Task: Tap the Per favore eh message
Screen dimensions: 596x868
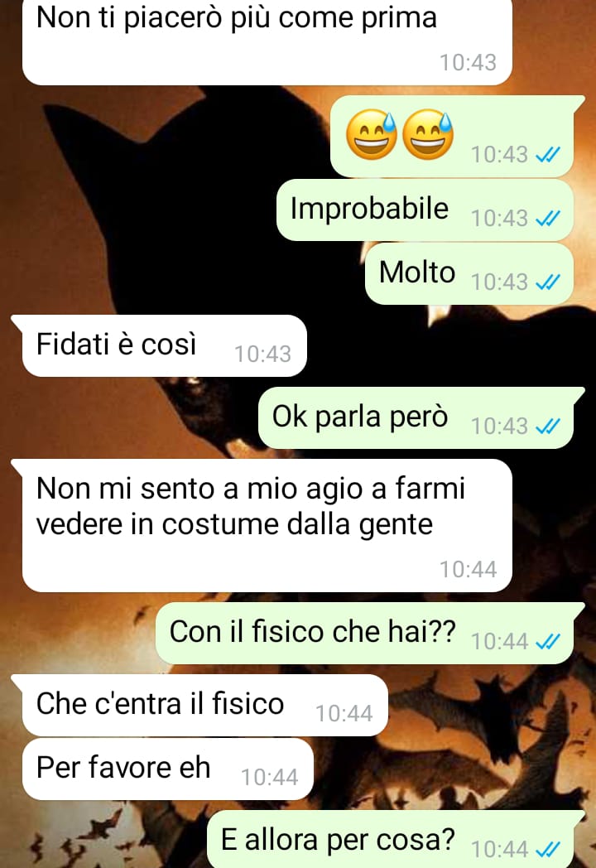Action: click(x=168, y=769)
